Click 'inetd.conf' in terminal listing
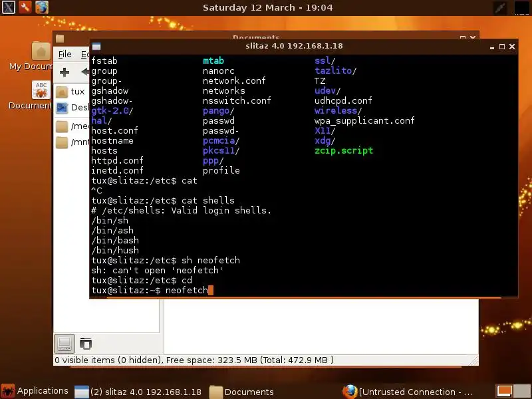Screen dimensions: 532x399 (x=117, y=170)
